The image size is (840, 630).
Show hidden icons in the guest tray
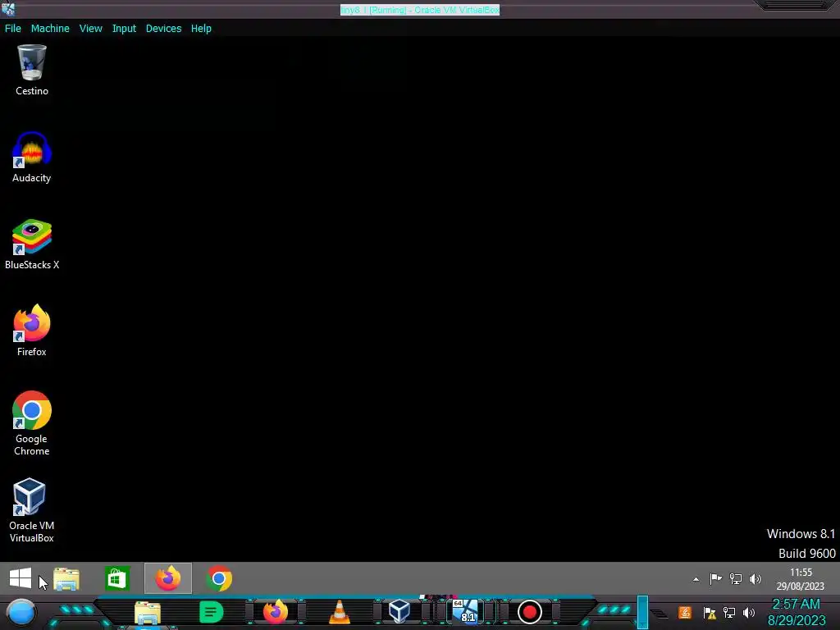696,579
